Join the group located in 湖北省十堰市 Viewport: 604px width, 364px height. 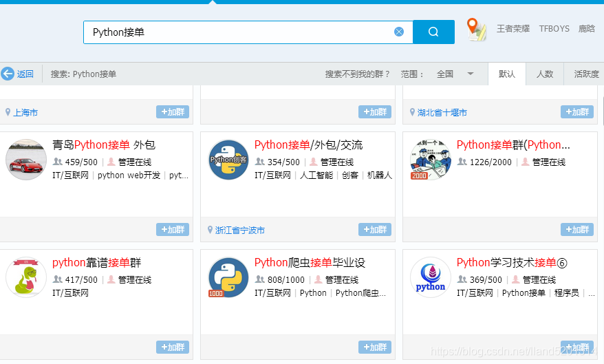click(x=577, y=111)
